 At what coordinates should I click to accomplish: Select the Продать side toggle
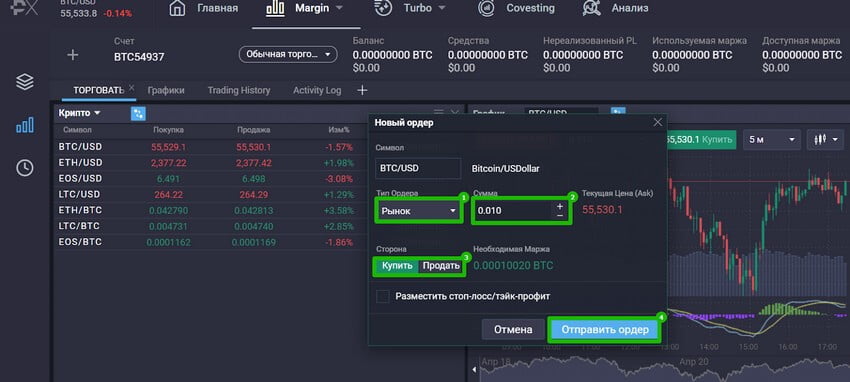click(x=441, y=266)
